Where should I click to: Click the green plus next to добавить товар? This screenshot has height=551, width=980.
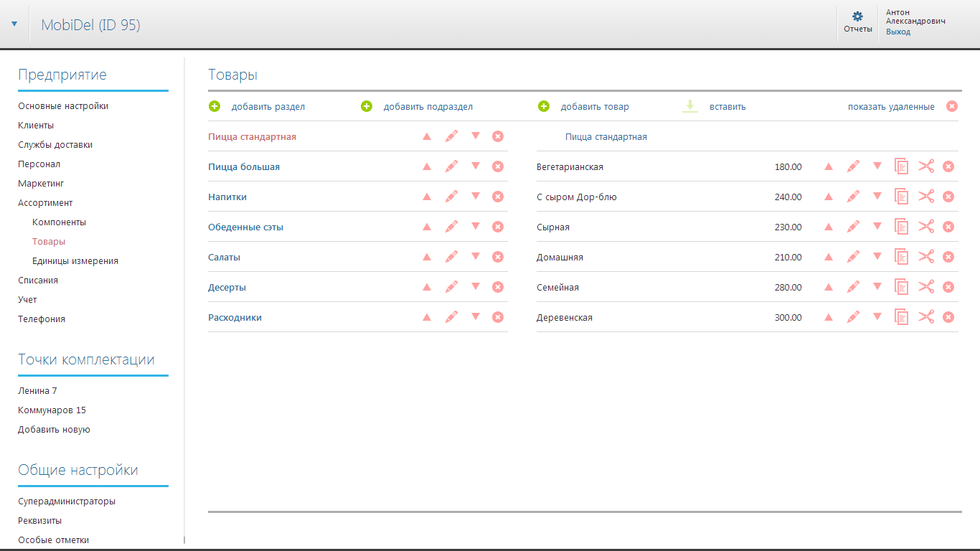point(544,106)
